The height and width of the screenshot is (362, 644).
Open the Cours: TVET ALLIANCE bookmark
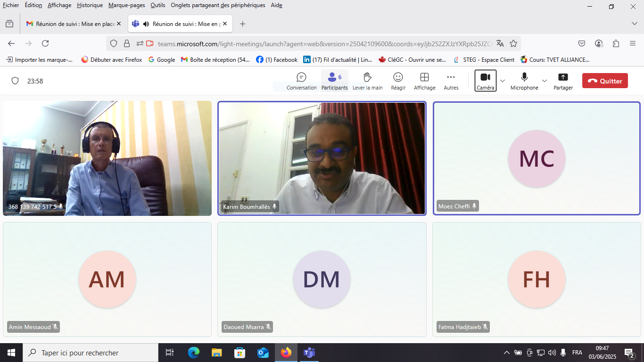click(555, 60)
